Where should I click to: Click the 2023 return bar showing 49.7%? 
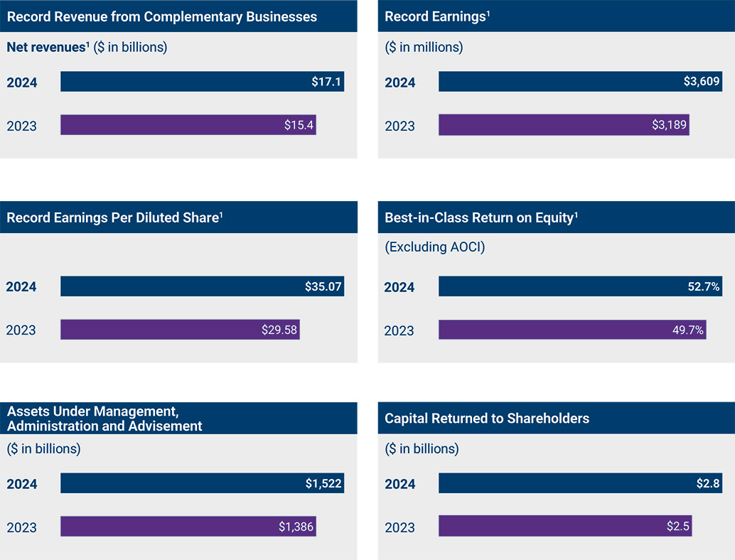coord(572,330)
